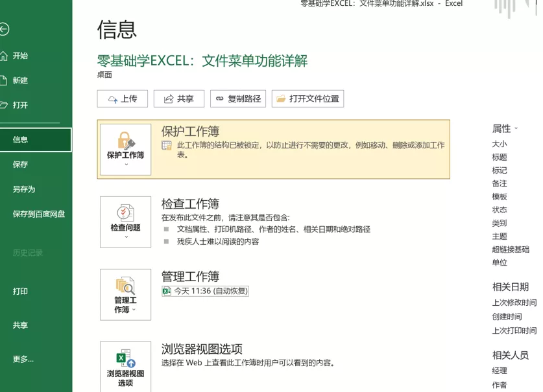The width and height of the screenshot is (543, 392).
Task: Click the share arrow icon in 共享
Action: coord(169,99)
